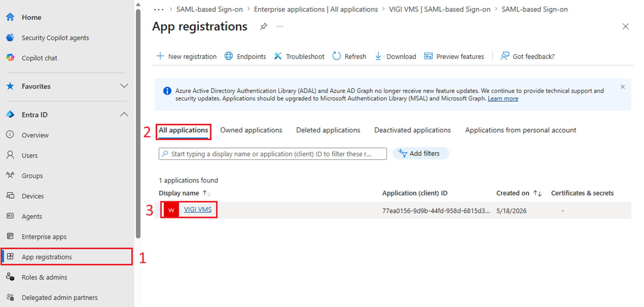Image resolution: width=644 pixels, height=307 pixels.
Task: Open VIGI VMS | SAML-based Sign-on breadcrumb
Action: (440, 9)
